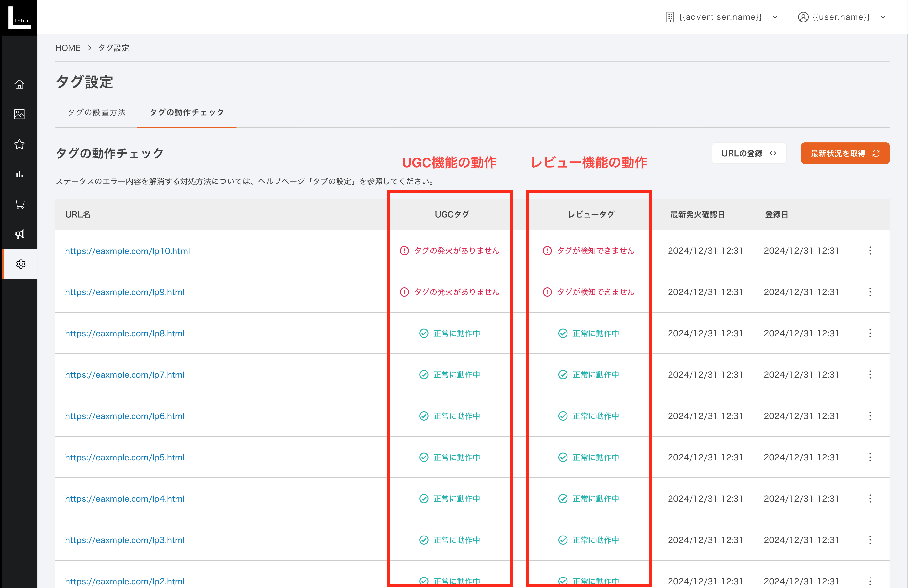This screenshot has width=908, height=588.
Task: Go to HOME in the breadcrumb
Action: tap(68, 48)
